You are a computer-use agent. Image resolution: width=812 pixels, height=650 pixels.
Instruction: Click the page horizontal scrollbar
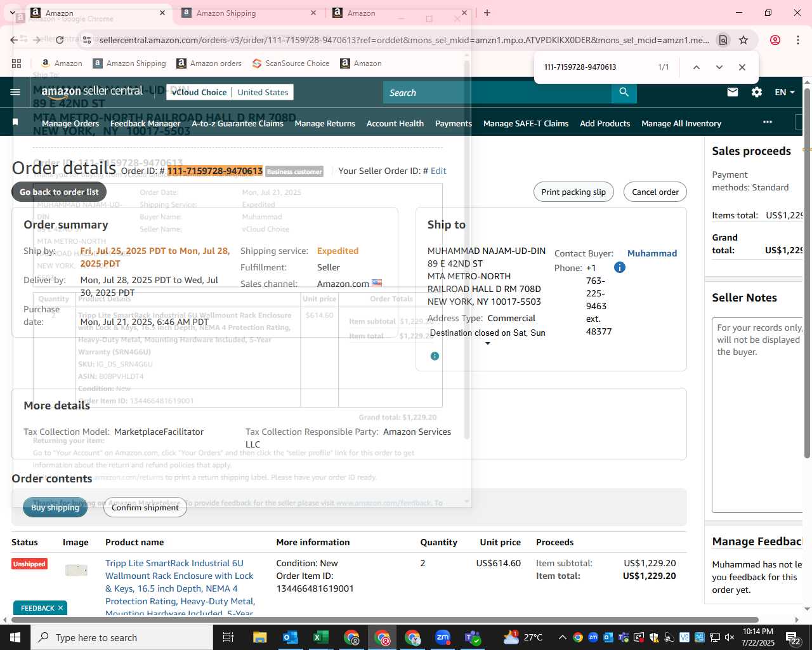[384, 620]
